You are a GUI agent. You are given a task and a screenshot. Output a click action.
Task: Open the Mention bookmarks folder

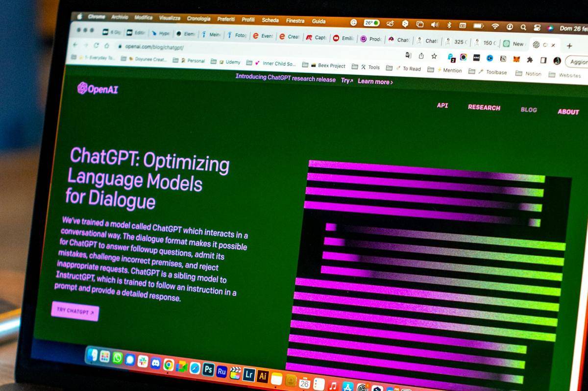(444, 70)
